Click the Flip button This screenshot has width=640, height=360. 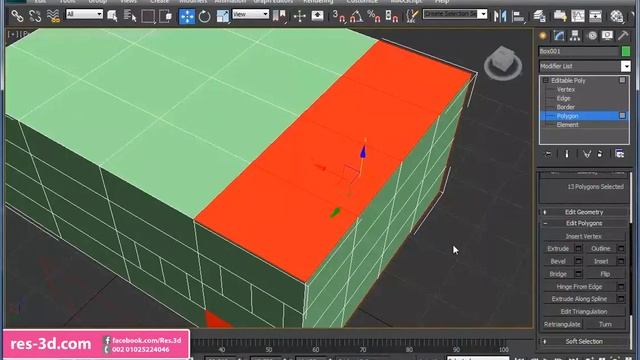click(x=605, y=274)
